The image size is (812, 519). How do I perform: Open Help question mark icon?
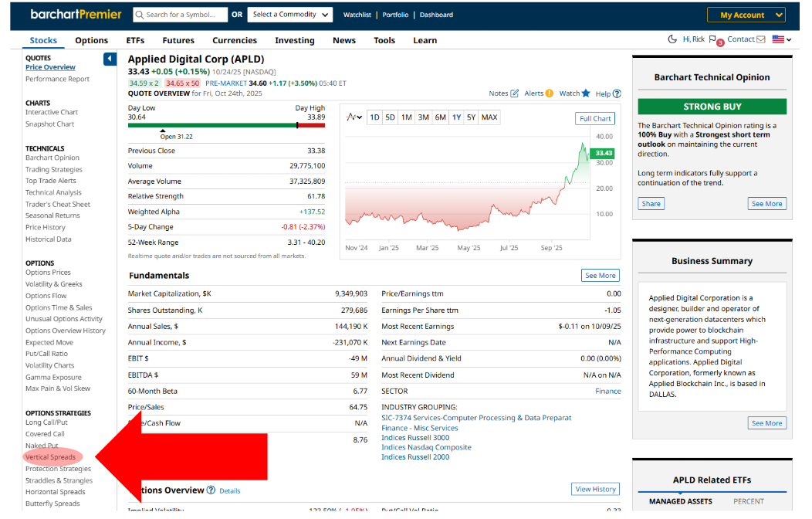617,94
